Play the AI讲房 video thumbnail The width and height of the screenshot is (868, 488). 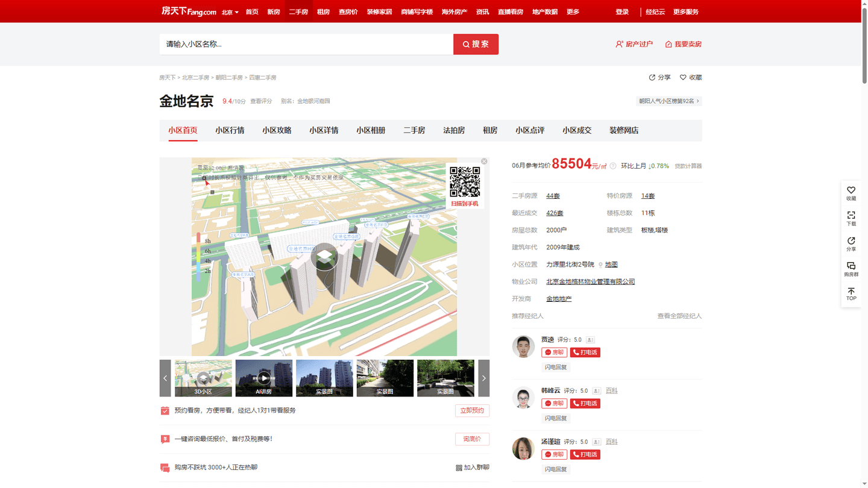(264, 378)
